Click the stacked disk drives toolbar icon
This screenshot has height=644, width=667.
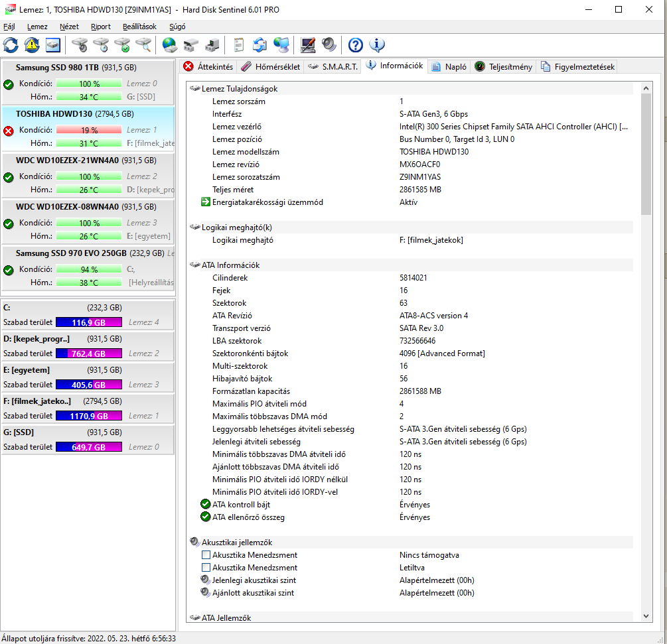click(191, 44)
